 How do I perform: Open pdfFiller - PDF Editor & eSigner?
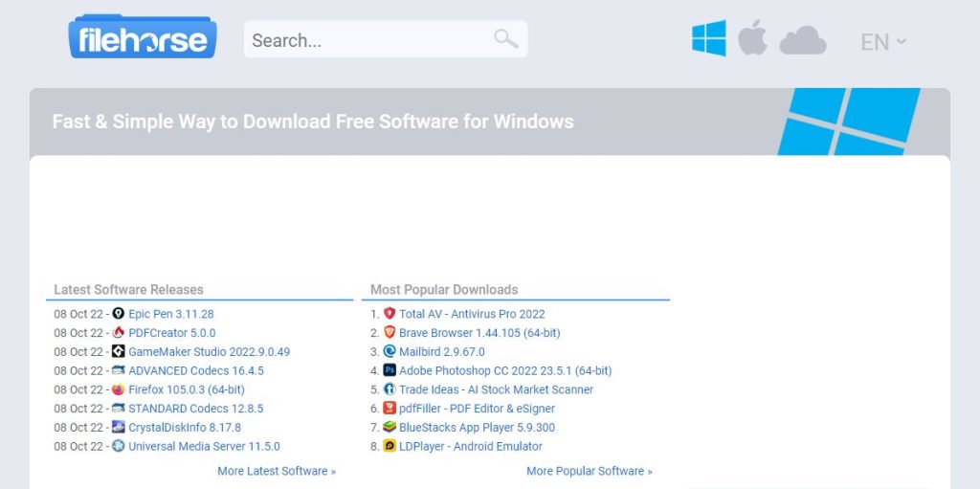[x=477, y=409]
